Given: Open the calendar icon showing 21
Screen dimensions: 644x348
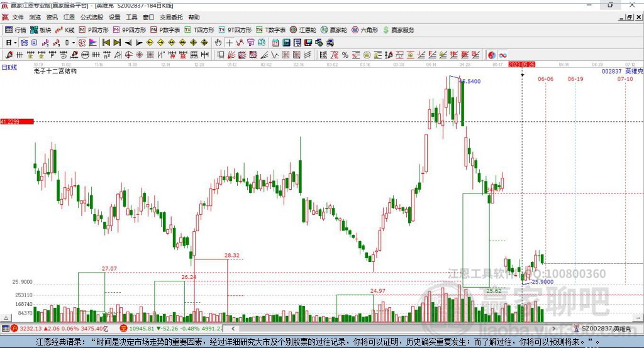Looking at the screenshot, I should (275, 43).
